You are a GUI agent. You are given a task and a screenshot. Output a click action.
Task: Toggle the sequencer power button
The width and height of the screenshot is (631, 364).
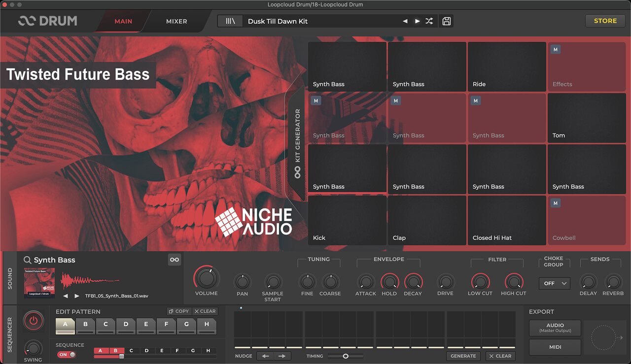click(x=33, y=322)
